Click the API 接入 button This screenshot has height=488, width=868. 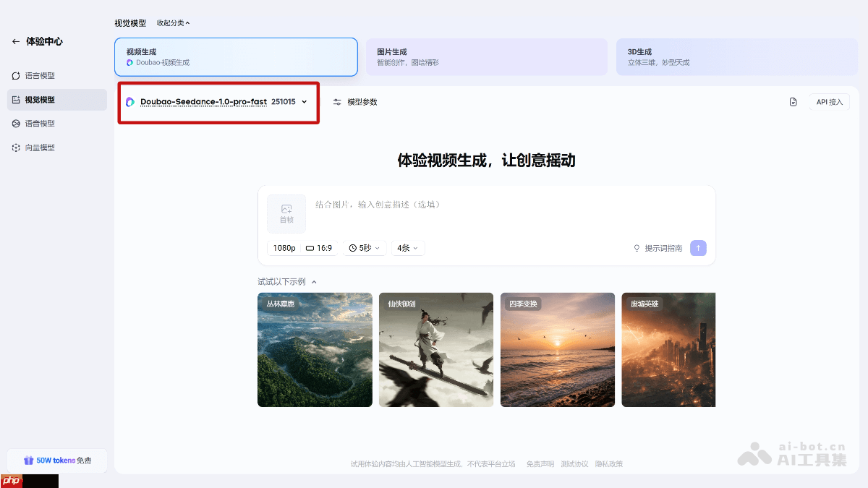[x=829, y=102]
